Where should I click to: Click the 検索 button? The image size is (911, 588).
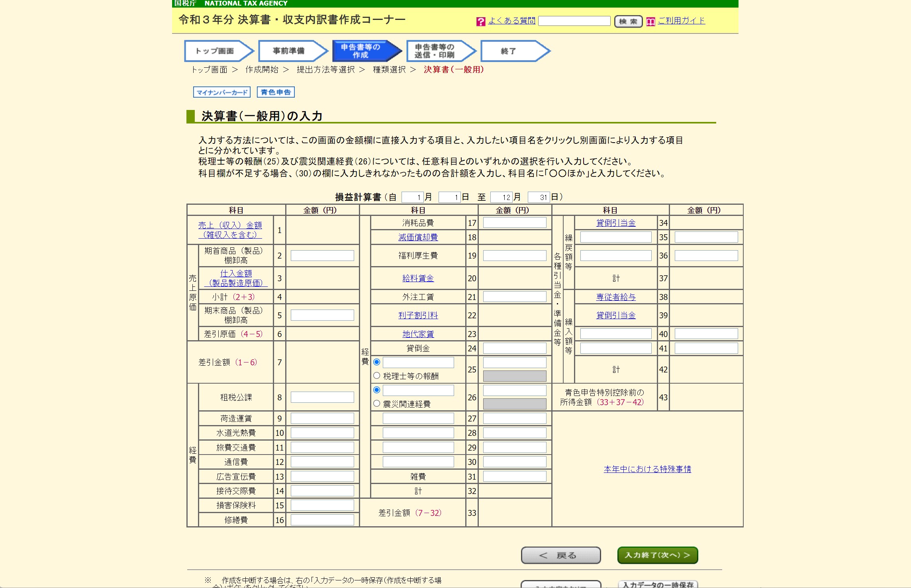(x=628, y=22)
